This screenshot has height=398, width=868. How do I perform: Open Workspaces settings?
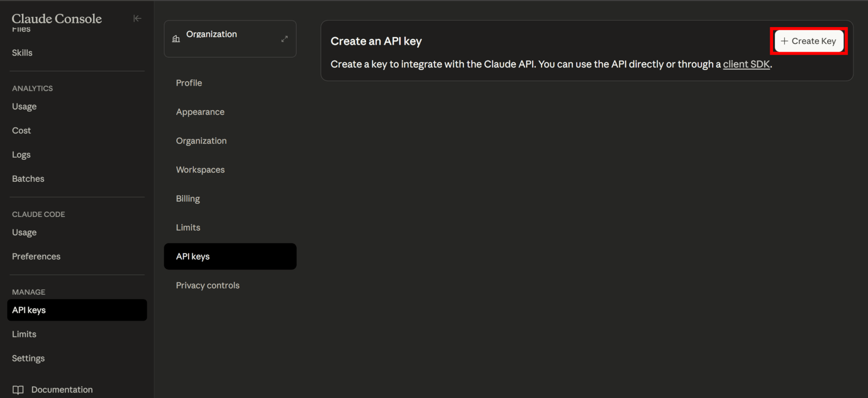tap(200, 170)
